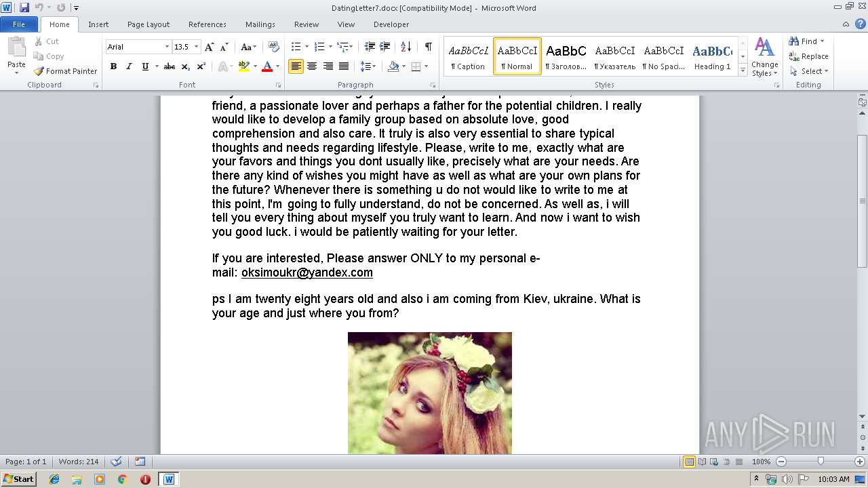
Task: Open oksimoukr@yandex.com email link
Action: coord(307,272)
